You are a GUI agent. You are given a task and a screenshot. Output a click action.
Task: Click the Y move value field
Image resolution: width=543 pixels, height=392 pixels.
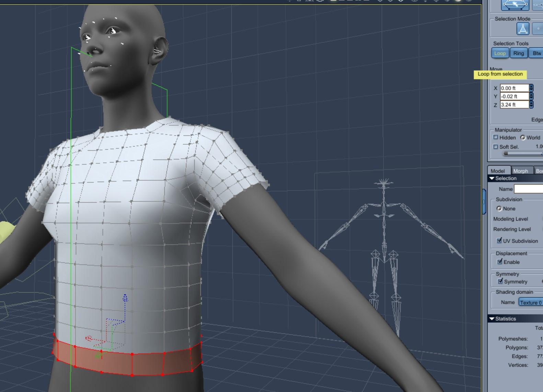click(514, 96)
